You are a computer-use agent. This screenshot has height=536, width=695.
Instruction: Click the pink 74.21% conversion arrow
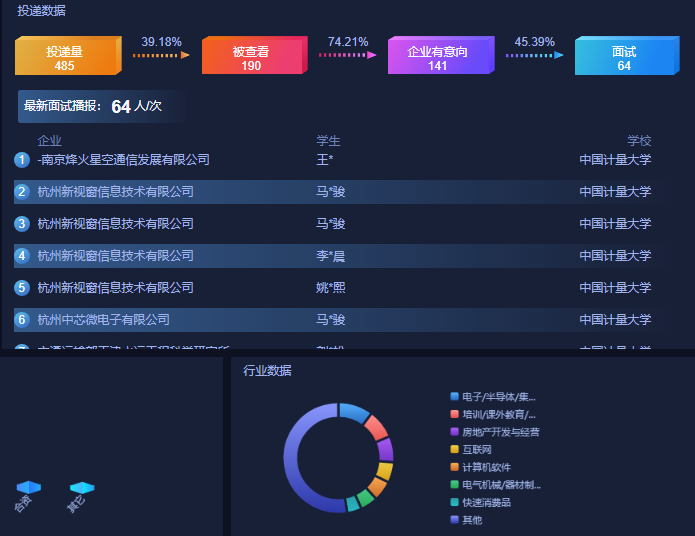coord(347,56)
